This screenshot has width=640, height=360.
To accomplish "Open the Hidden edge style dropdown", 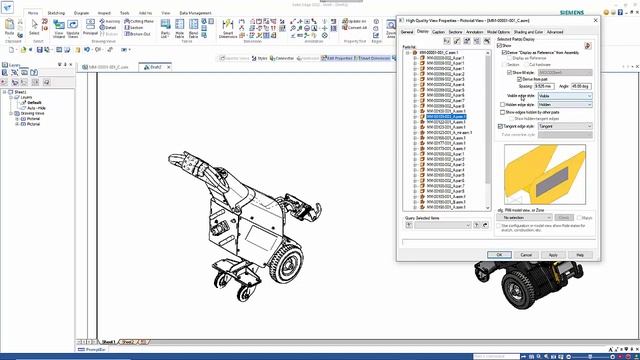I will coord(565,105).
